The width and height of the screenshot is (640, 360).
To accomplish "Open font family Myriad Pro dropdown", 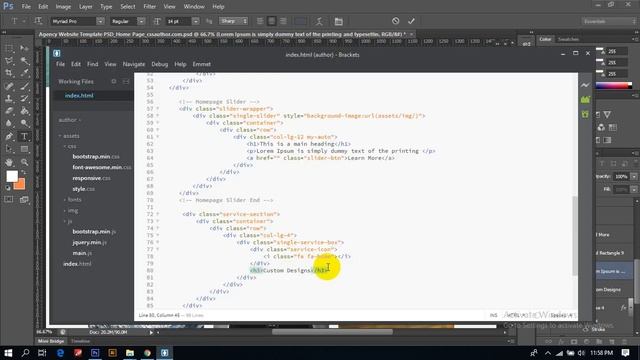I will click(100, 21).
